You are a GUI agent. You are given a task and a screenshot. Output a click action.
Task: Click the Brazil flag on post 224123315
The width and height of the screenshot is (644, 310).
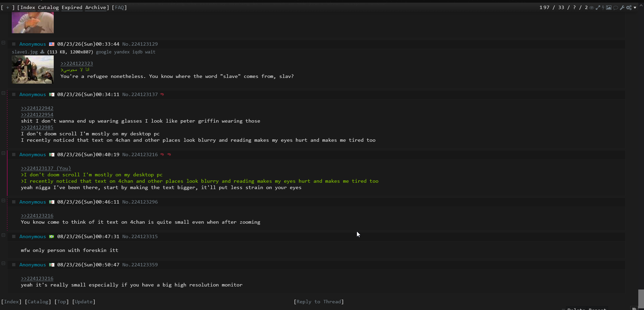pyautogui.click(x=52, y=236)
